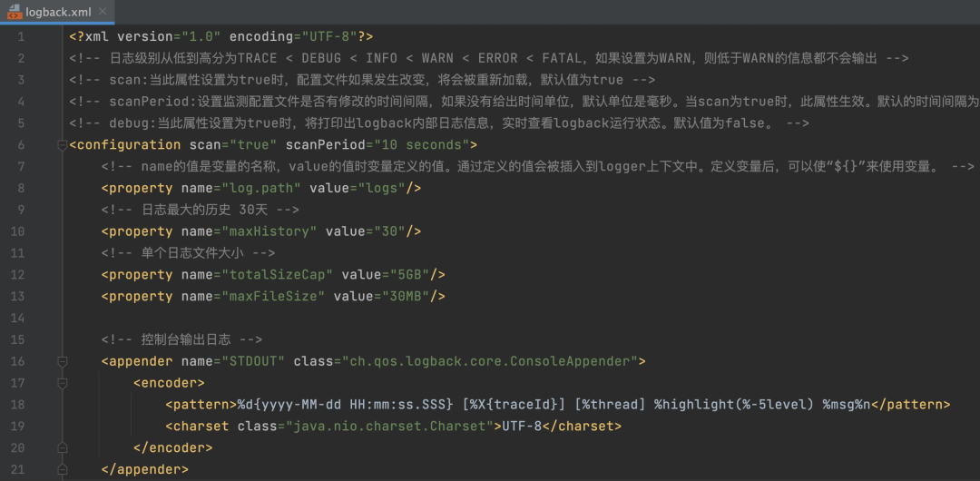980x481 pixels.
Task: Click the 控制台输出日志 comment line
Action: pos(181,339)
